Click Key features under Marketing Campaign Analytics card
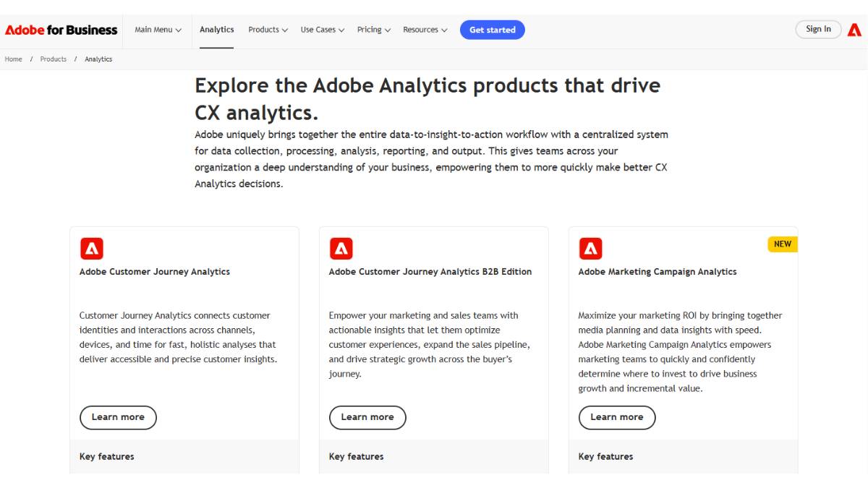 click(606, 457)
